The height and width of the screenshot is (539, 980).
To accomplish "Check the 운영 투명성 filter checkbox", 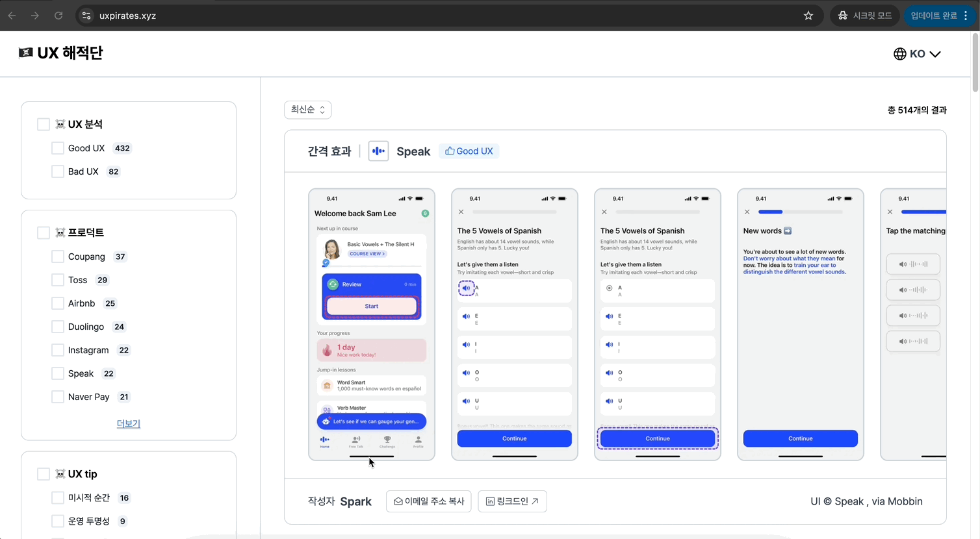I will pos(58,521).
